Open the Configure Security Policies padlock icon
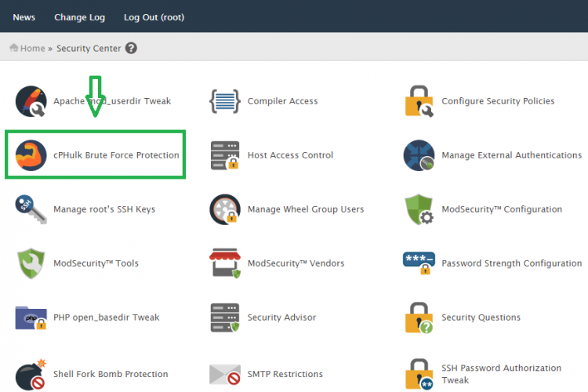Screen dimensions: 588x392 click(x=419, y=101)
